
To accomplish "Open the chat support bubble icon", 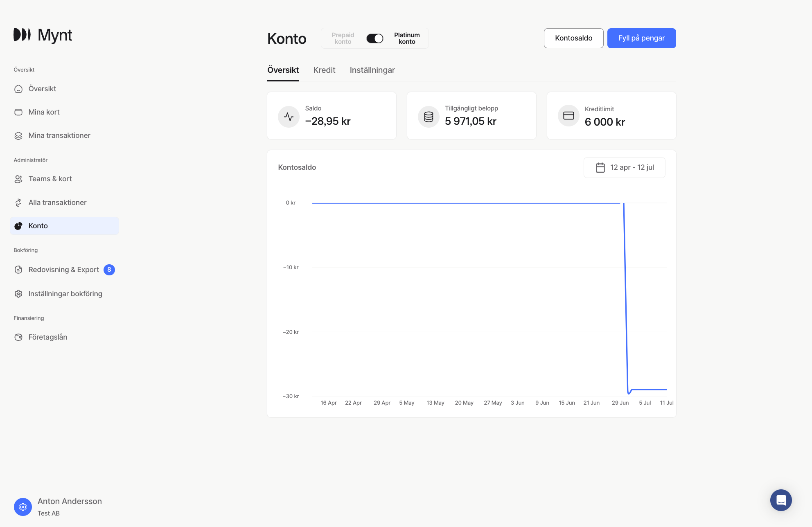I will pyautogui.click(x=780, y=500).
